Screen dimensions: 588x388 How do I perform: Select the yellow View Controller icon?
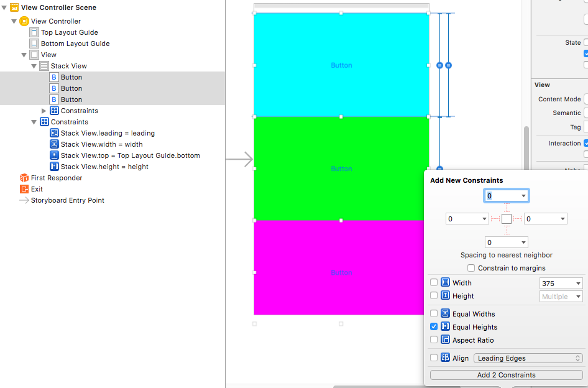(24, 21)
